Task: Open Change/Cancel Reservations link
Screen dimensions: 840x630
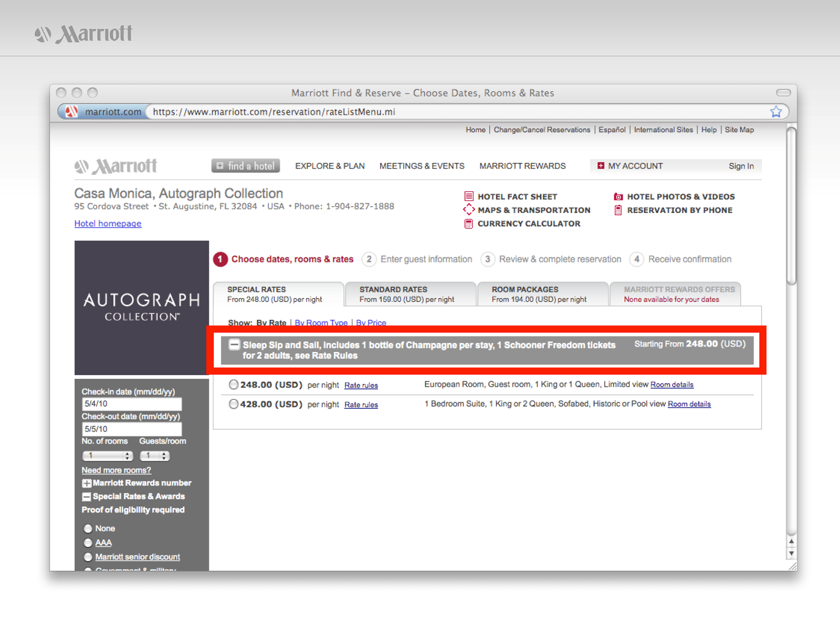Action: click(x=542, y=130)
